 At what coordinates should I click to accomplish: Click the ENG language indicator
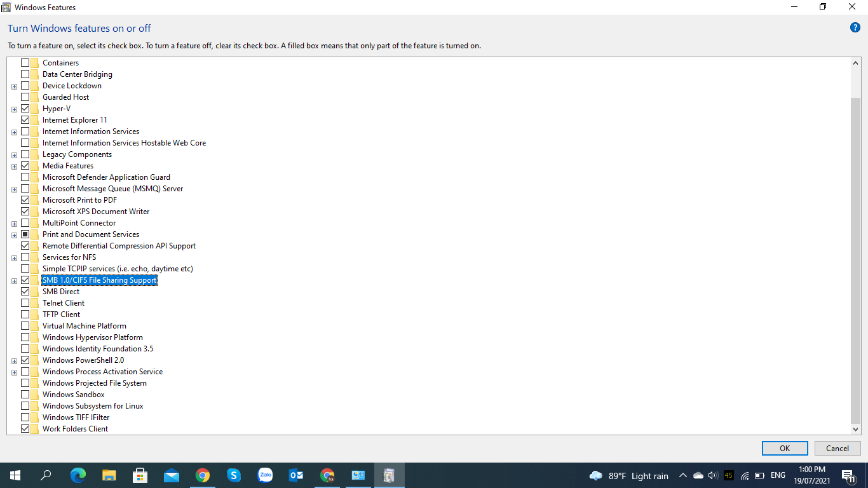778,475
